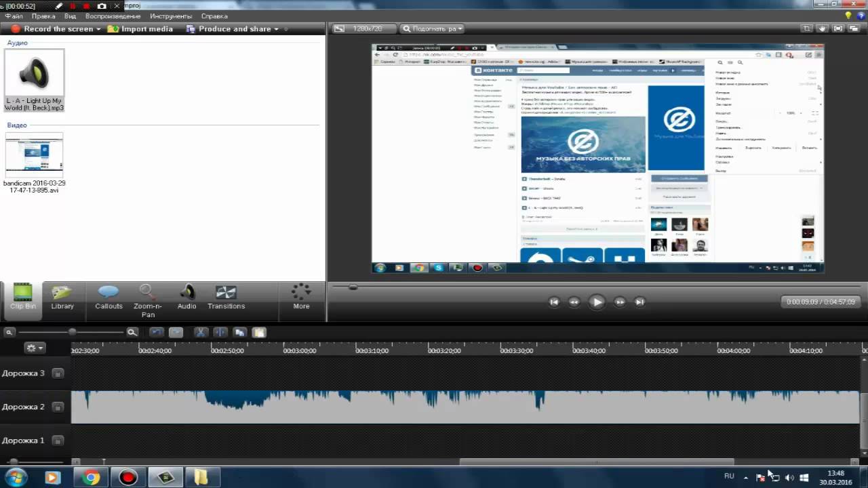
Task: Take screenshot with recorder camera icon
Action: click(x=102, y=6)
